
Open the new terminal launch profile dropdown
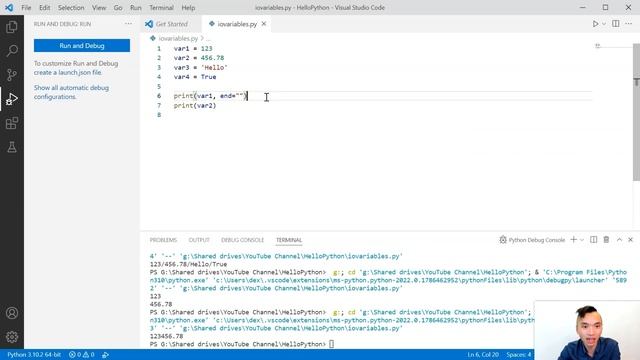[x=582, y=240]
